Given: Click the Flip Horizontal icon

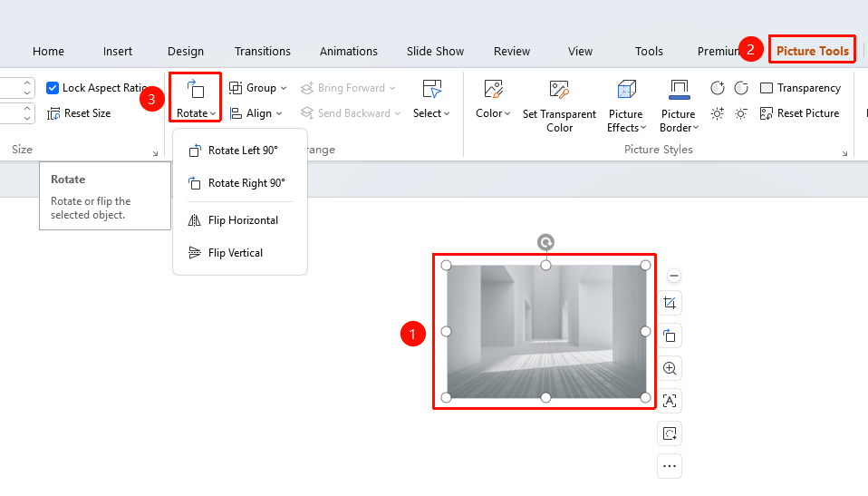Looking at the screenshot, I should click(x=194, y=220).
